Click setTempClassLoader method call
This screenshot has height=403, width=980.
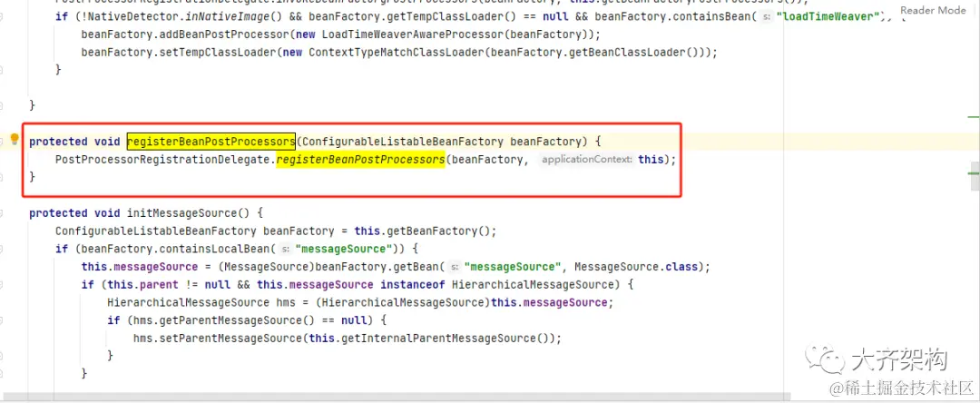[211, 53]
